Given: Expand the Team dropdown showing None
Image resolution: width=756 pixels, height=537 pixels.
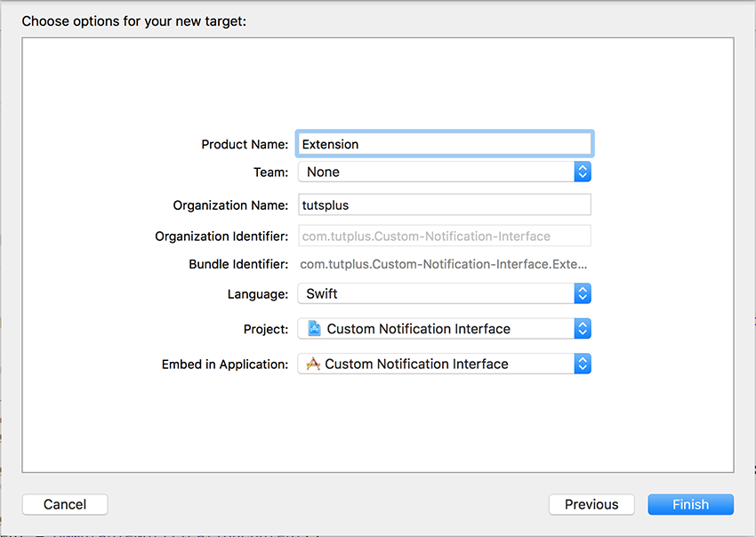Looking at the screenshot, I should click(445, 172).
